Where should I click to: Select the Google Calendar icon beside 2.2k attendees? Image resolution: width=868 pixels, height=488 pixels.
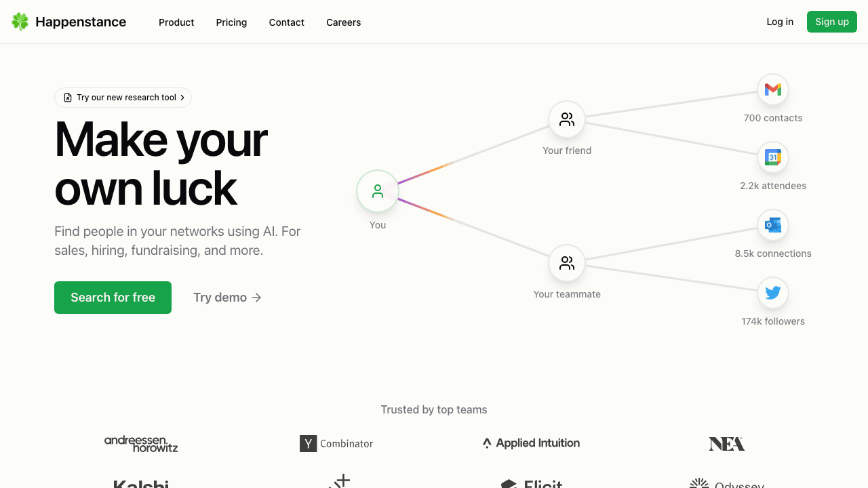click(772, 157)
